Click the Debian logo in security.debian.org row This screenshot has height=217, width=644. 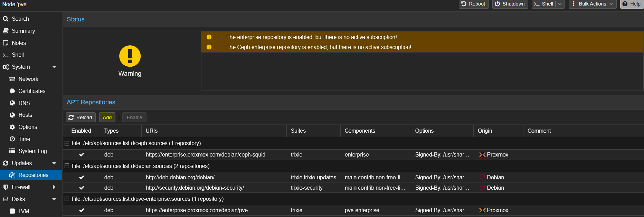coord(482,188)
